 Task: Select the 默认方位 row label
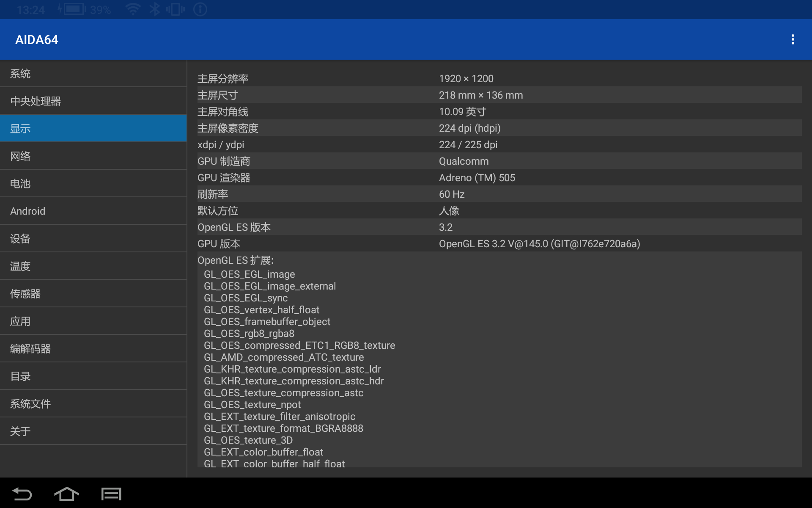[218, 211]
